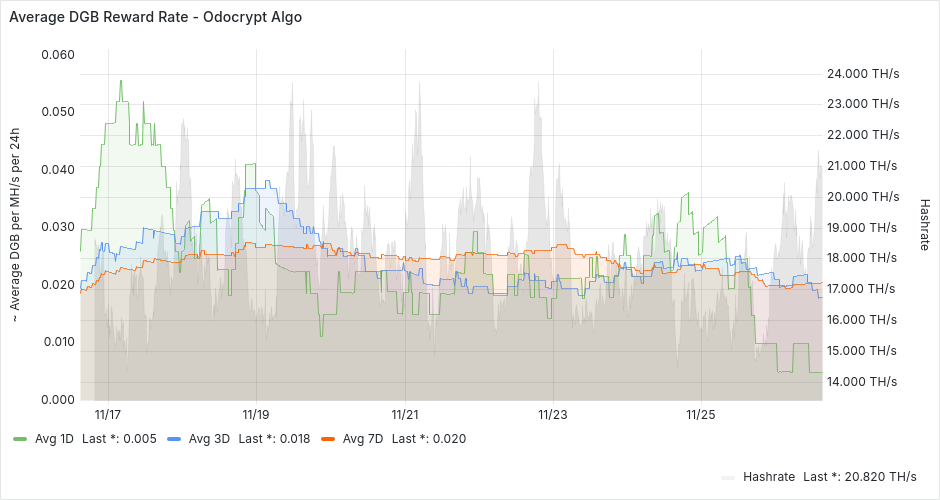Image resolution: width=940 pixels, height=500 pixels.
Task: Click the Avg 1D 'Last *: 0.005' value
Action: point(119,438)
